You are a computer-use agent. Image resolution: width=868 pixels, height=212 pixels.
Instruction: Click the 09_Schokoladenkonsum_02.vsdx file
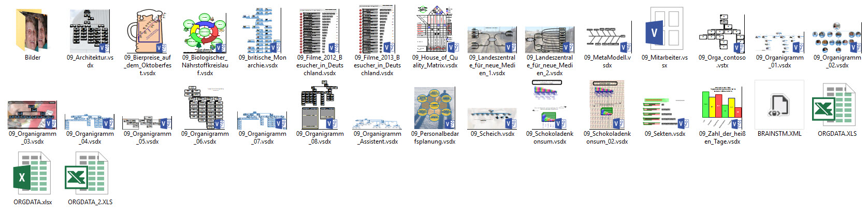click(x=607, y=105)
